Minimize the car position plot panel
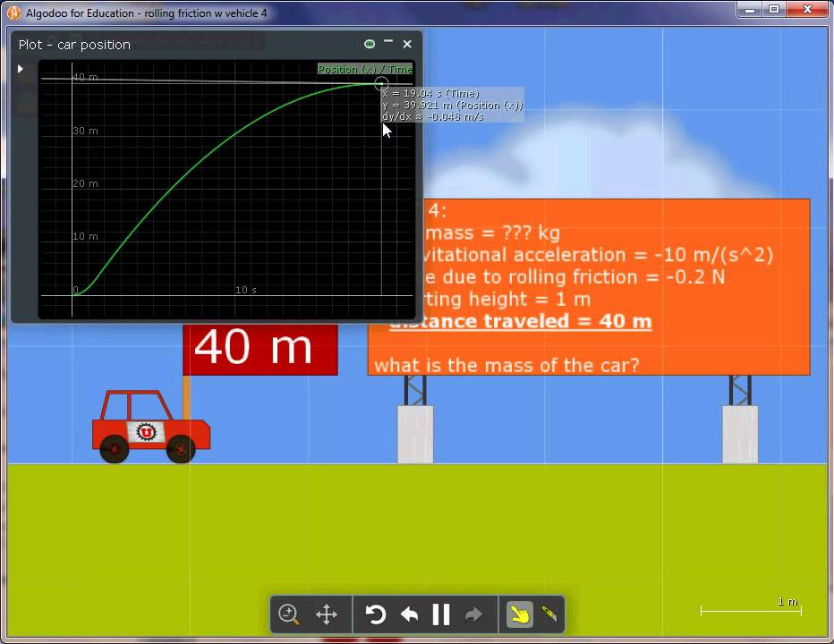 pos(388,41)
